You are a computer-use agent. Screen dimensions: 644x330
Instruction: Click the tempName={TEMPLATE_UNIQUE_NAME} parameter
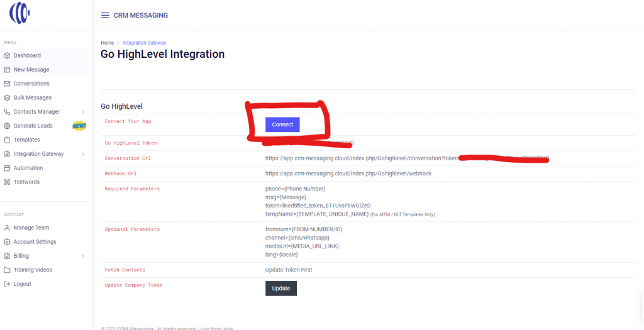[317, 214]
